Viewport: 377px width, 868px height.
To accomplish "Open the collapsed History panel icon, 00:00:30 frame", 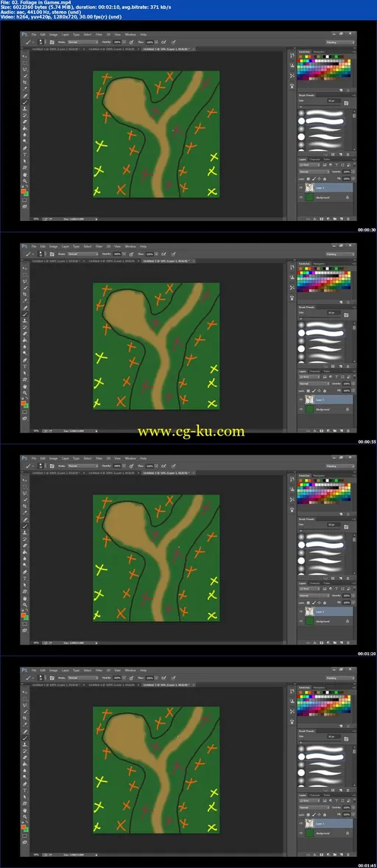I will point(292,55).
